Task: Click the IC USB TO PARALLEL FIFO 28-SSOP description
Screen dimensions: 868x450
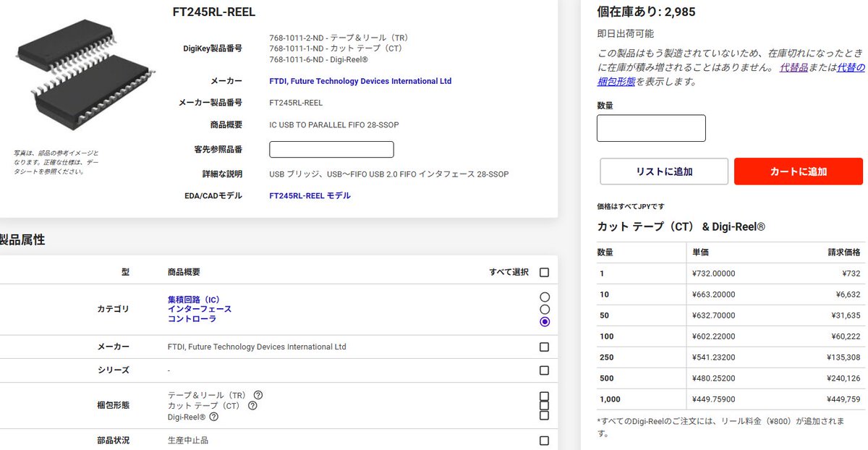Action: click(334, 125)
